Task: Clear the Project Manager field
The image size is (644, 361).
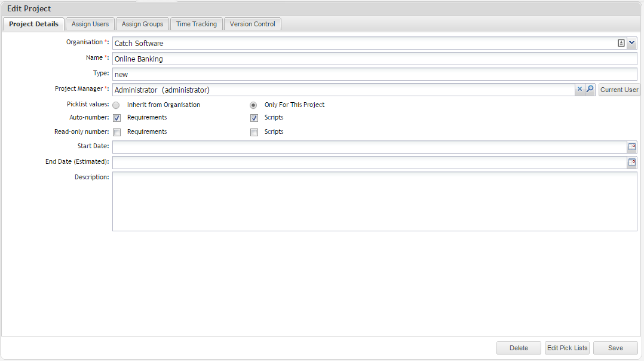Action: pos(579,90)
